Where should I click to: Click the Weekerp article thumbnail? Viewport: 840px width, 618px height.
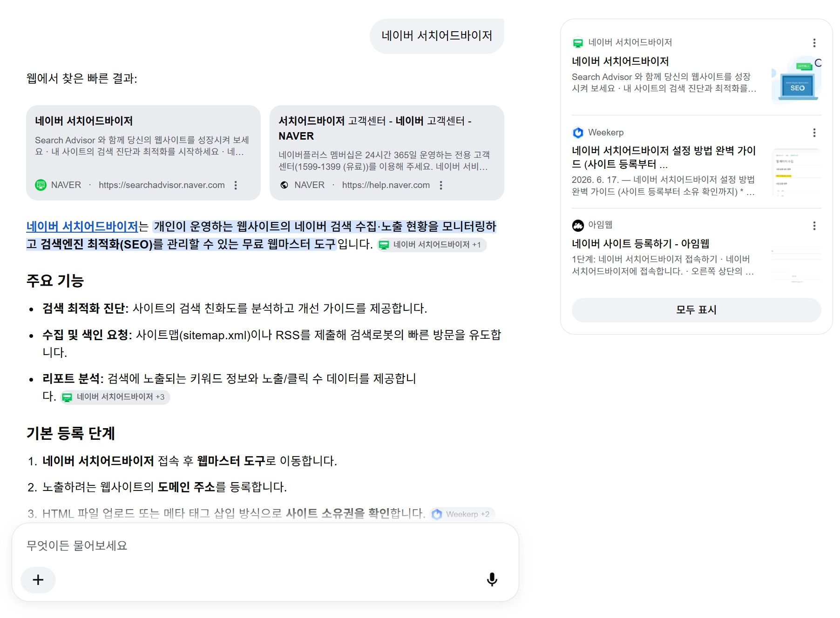tap(796, 173)
